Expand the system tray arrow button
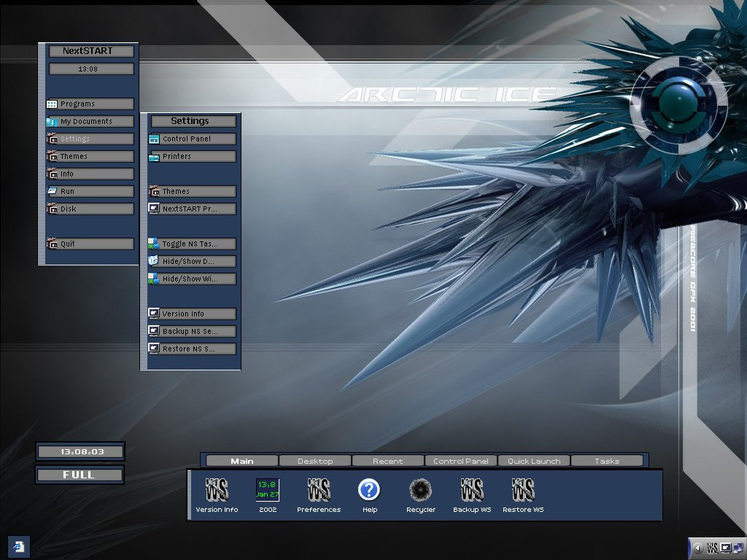 [x=698, y=548]
